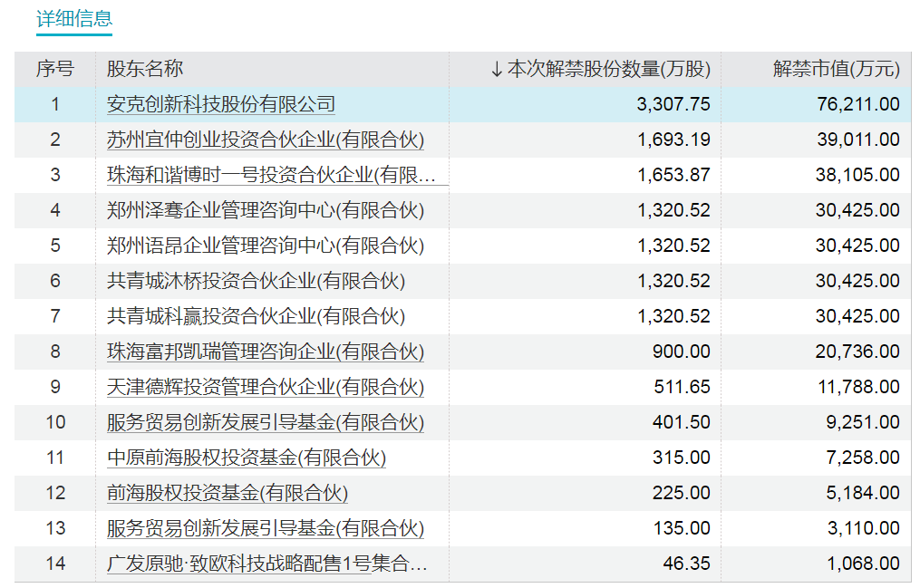Click the market value 39,011.00

coord(858,140)
